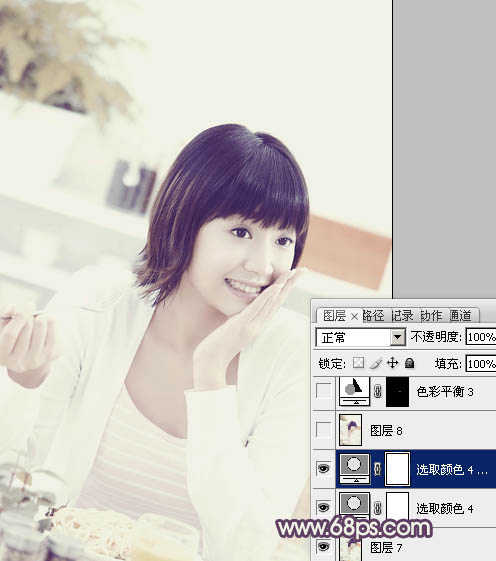Show the 色彩平衡 3 layer

(x=324, y=391)
